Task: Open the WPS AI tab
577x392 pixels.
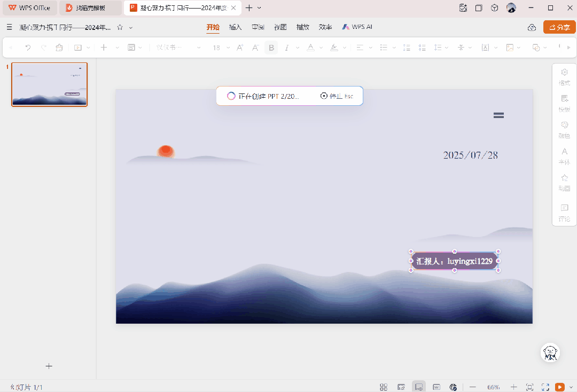Action: (x=357, y=27)
